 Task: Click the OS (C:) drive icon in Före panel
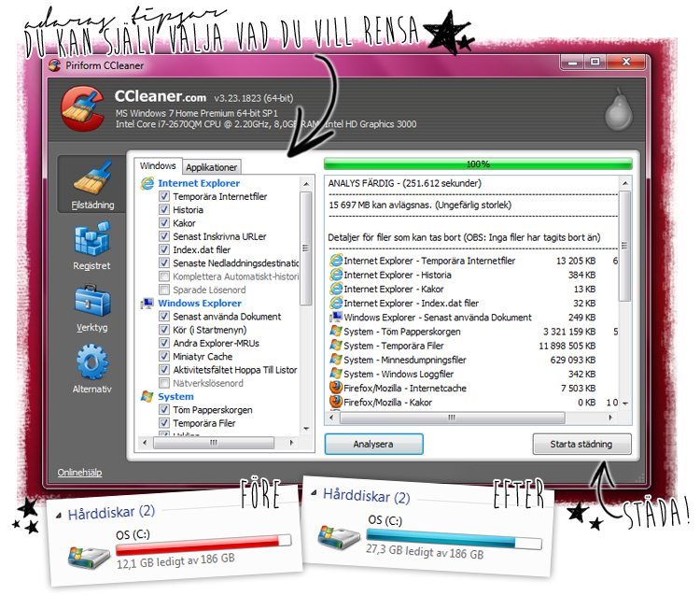(x=90, y=556)
